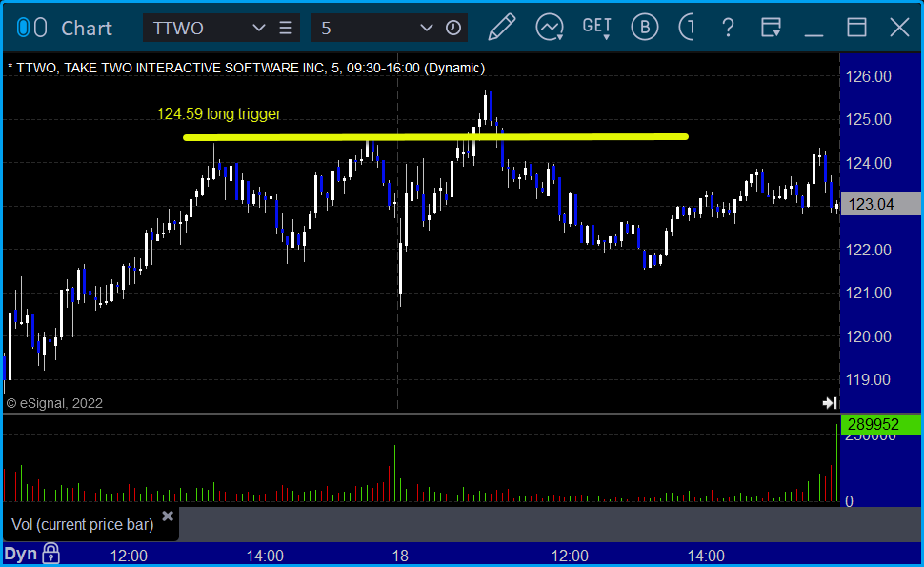Image resolution: width=924 pixels, height=567 pixels.
Task: Click the Dyn label in time axis
Action: 21,554
